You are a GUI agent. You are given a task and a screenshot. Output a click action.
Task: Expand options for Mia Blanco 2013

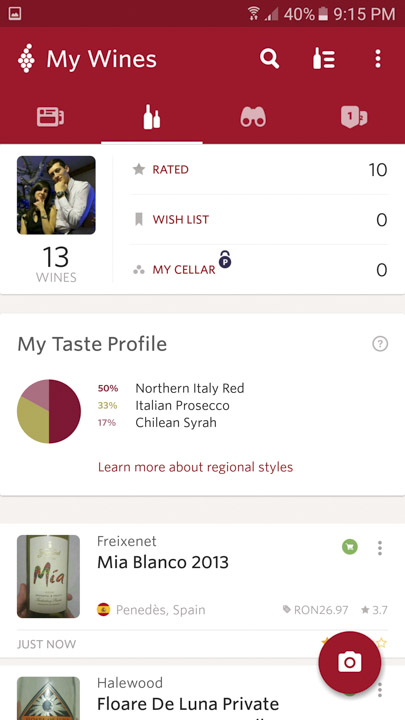tap(380, 548)
